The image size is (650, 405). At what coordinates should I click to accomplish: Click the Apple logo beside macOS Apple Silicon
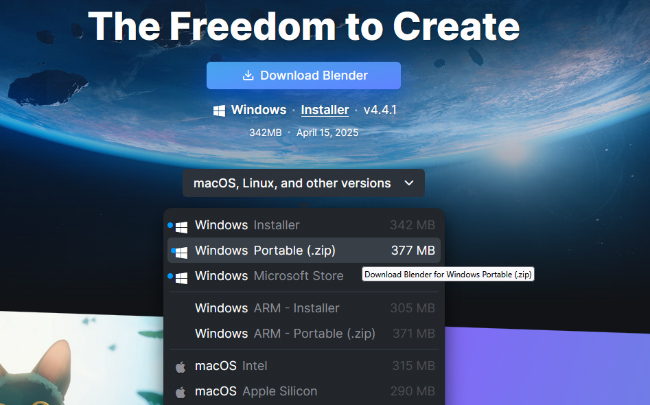coord(181,391)
